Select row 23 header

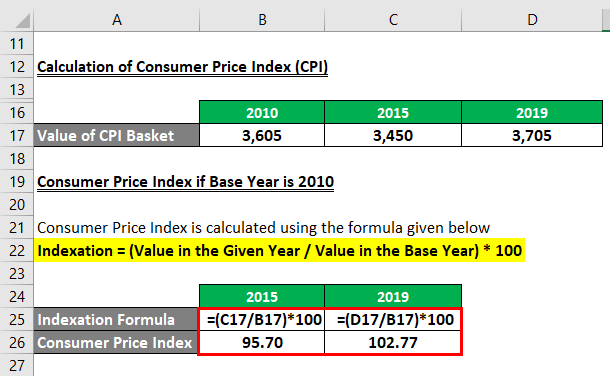point(17,273)
